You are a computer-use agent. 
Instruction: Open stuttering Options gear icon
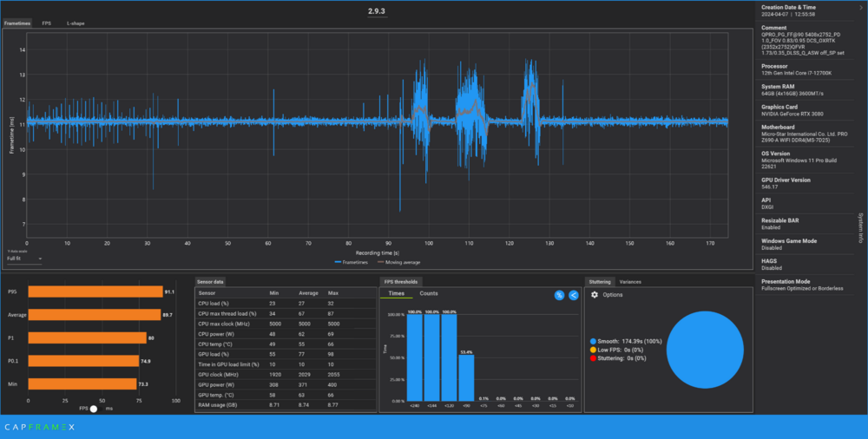point(595,295)
